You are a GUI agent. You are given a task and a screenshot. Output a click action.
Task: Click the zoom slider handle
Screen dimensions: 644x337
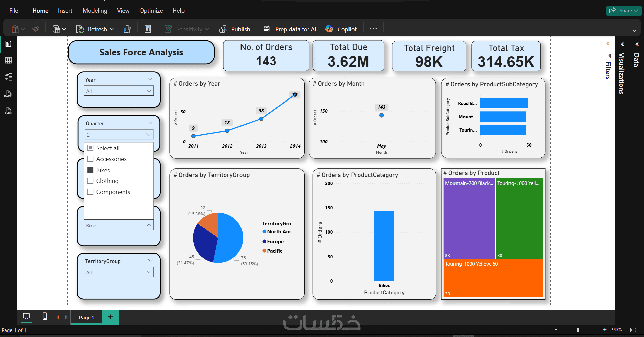pyautogui.click(x=578, y=330)
